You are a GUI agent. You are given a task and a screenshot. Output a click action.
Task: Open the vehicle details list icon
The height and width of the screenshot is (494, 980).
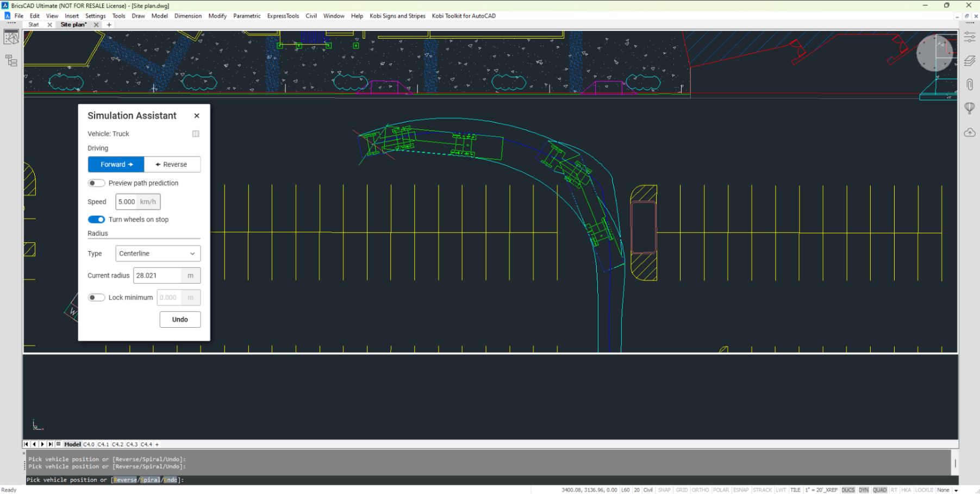click(196, 134)
